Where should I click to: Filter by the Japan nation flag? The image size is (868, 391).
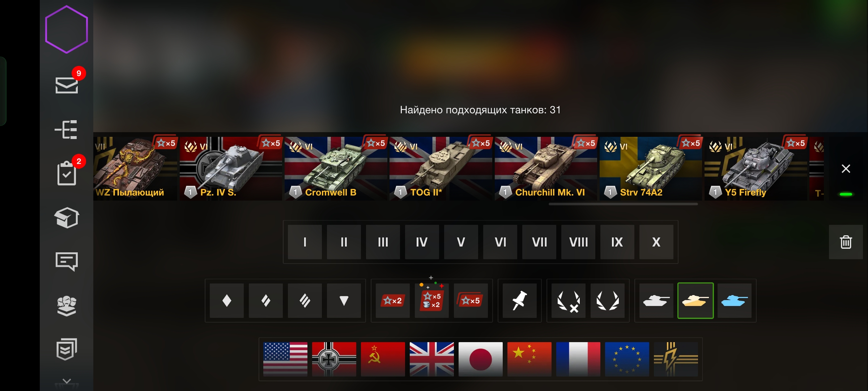pyautogui.click(x=480, y=359)
